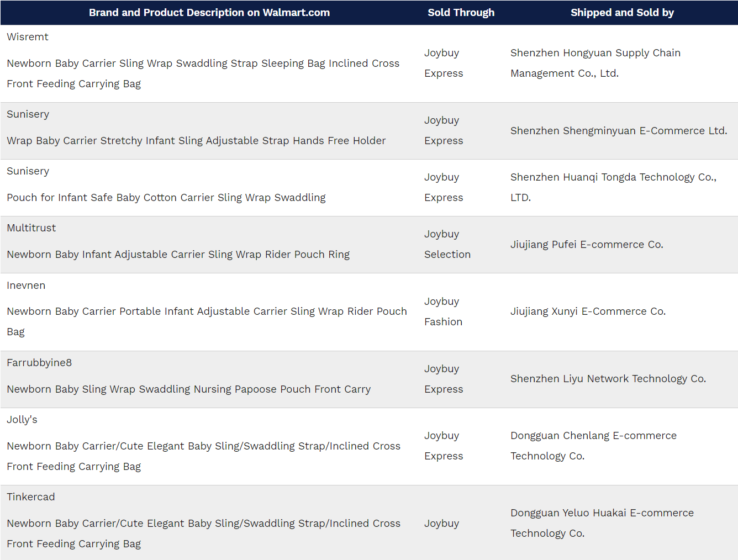Click the 'Brand and Product Description on Walmart.com' header

209,13
